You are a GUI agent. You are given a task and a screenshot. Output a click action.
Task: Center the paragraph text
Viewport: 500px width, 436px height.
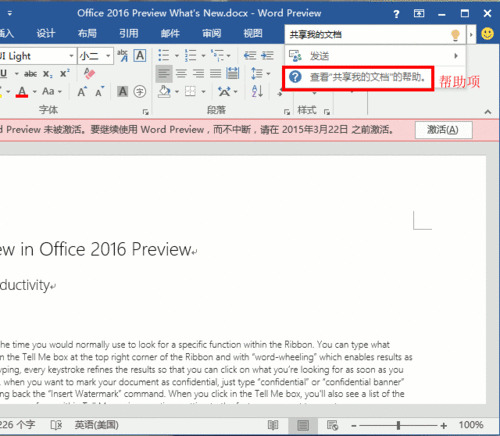[x=181, y=73]
